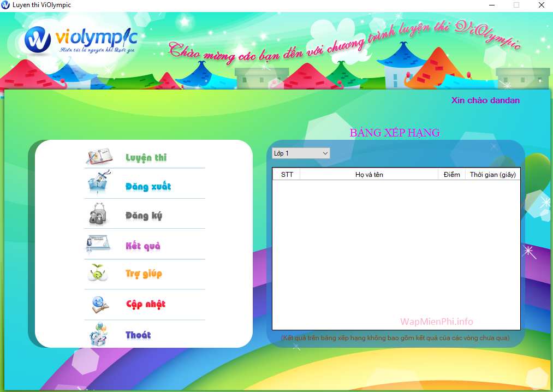Click the Họ và tên column header
Image resolution: width=553 pixels, height=392 pixels.
click(369, 174)
